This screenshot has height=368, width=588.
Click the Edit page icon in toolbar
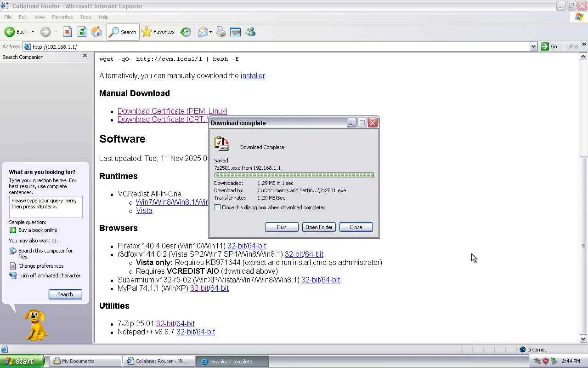pyautogui.click(x=235, y=32)
